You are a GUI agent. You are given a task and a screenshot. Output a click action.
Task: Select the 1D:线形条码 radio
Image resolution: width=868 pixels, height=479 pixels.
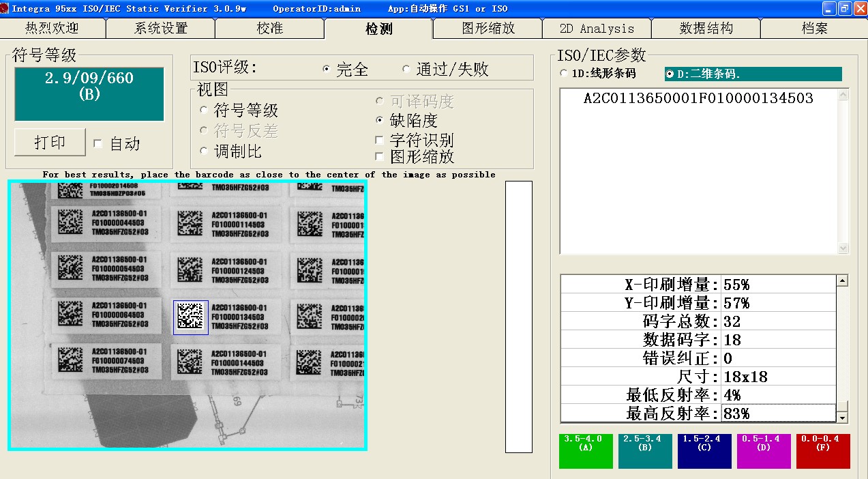tap(563, 73)
